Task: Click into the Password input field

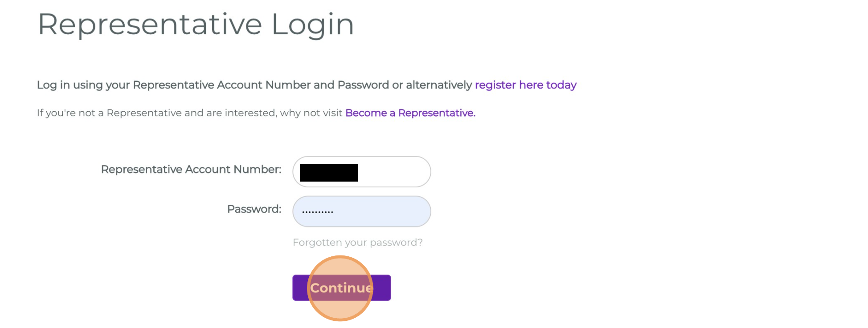Action: (x=361, y=211)
